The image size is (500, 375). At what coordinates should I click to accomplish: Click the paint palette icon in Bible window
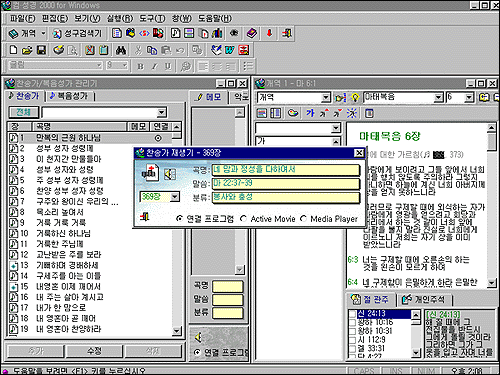(x=292, y=113)
